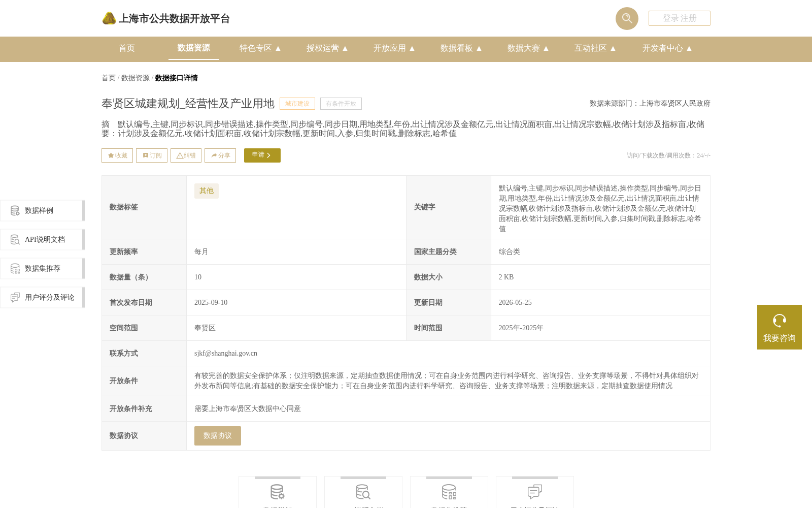Click the 其他 data label tag
The width and height of the screenshot is (812, 508).
207,191
